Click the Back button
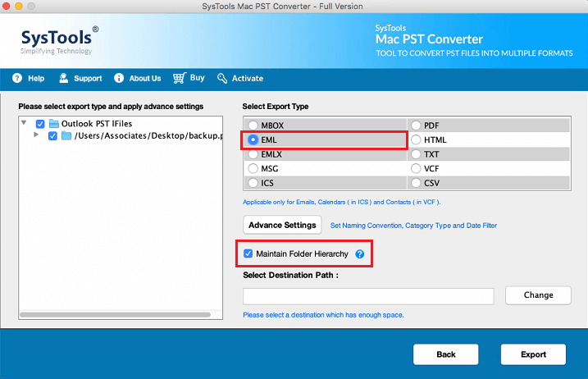 click(x=446, y=354)
